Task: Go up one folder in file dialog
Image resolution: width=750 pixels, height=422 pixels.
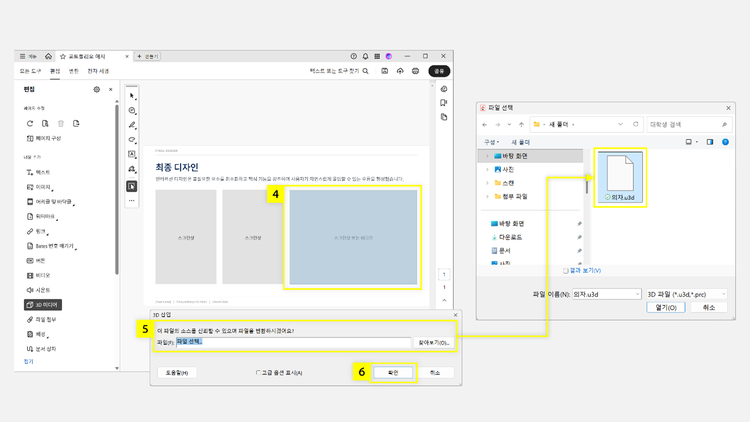Action: tap(521, 124)
